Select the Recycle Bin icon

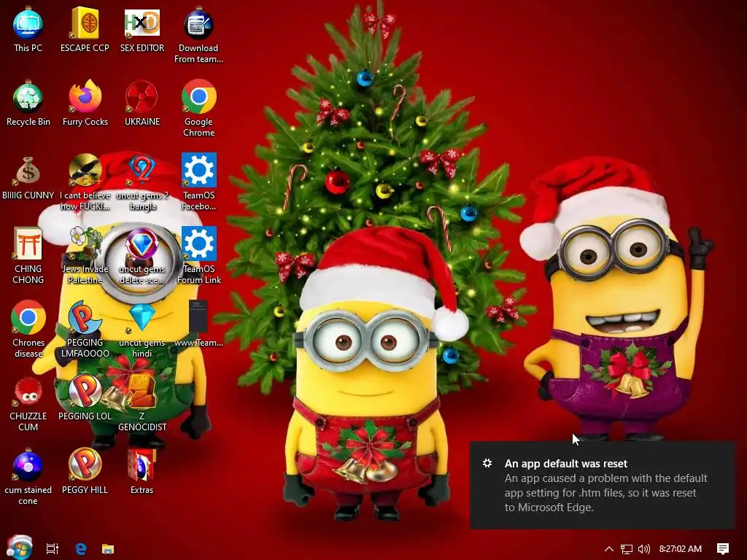(28, 104)
